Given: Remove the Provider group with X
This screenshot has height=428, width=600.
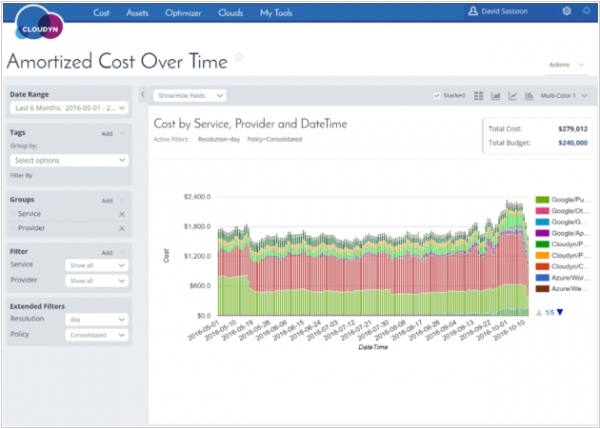Looking at the screenshot, I should (x=122, y=228).
